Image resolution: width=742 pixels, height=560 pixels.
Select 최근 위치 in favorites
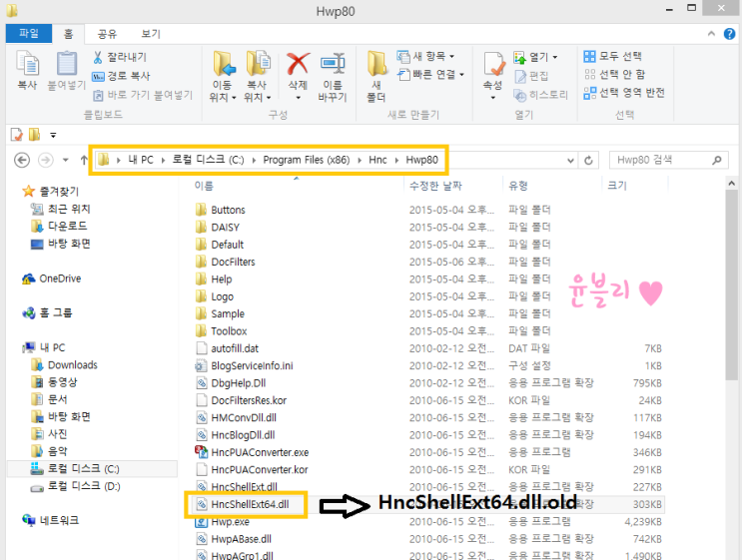coord(60,209)
